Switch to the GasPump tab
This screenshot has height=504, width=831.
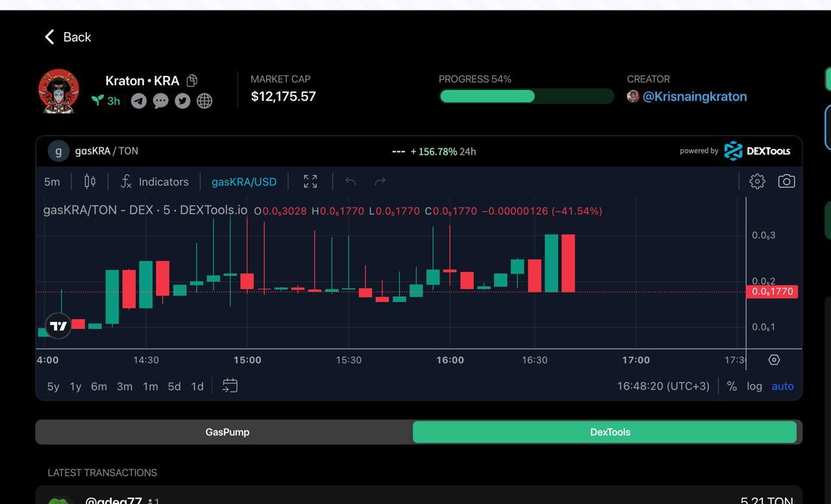227,432
